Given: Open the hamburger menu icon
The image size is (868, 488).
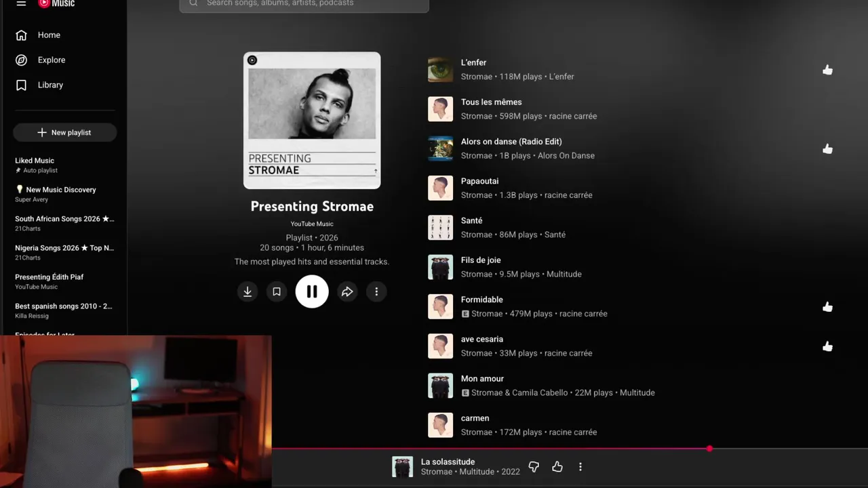Looking at the screenshot, I should tap(21, 3).
